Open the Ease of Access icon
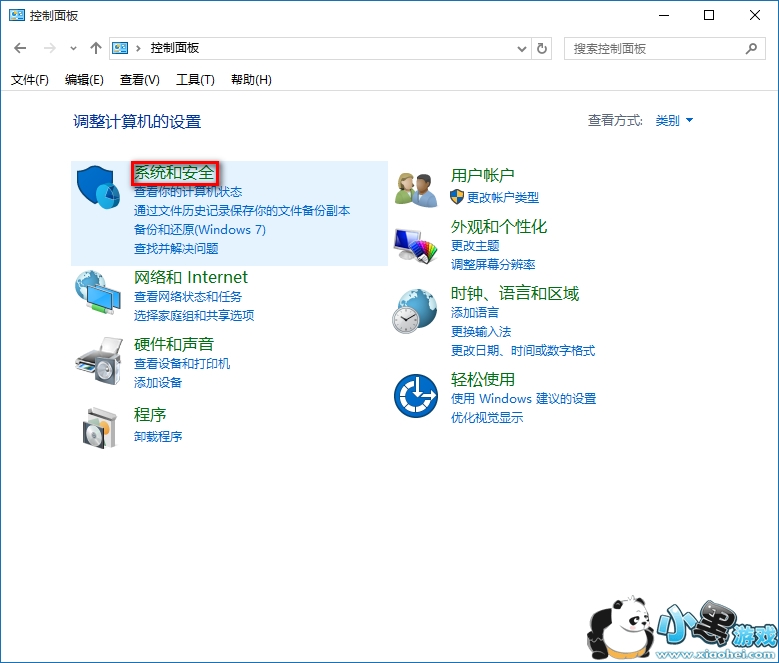Screen dimensions: 779x663 tap(416, 396)
